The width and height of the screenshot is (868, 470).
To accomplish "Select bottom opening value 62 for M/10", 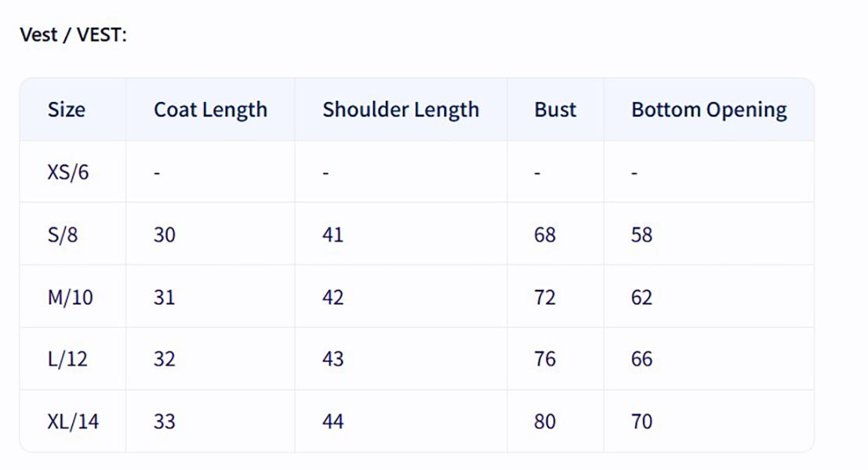I will [641, 297].
